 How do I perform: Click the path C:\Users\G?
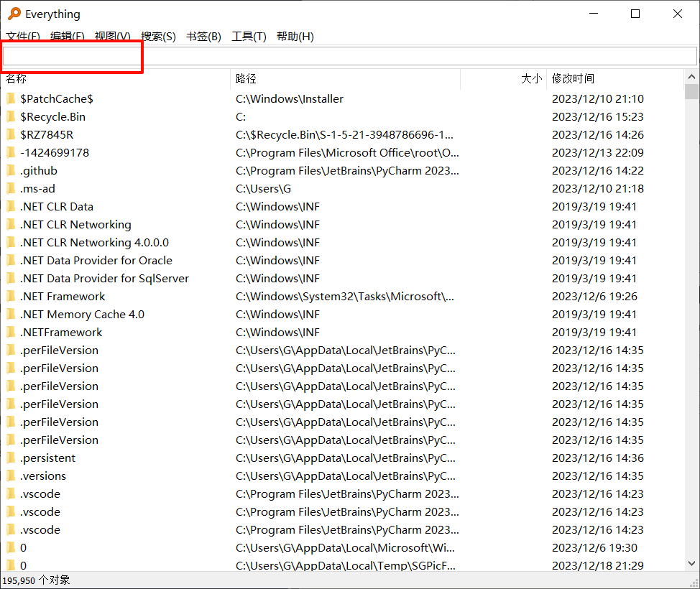click(x=263, y=189)
